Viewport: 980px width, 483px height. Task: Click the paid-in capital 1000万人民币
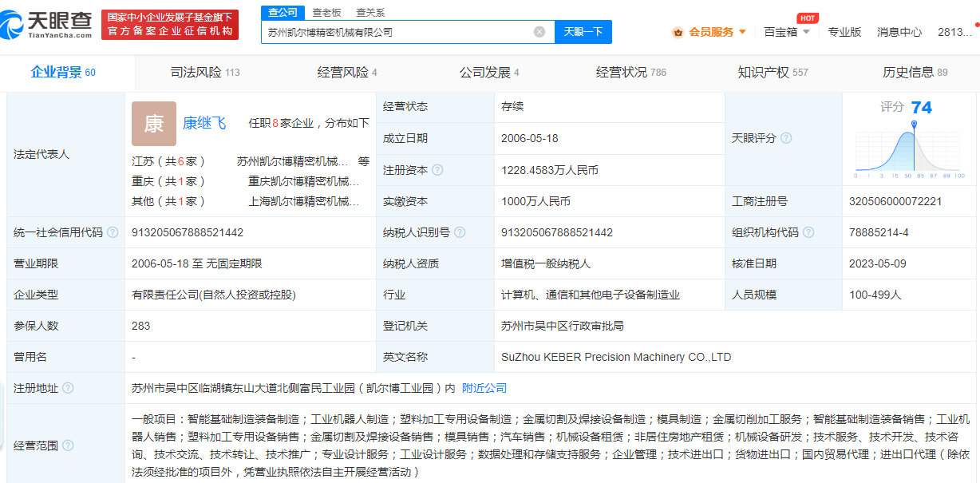tap(535, 201)
